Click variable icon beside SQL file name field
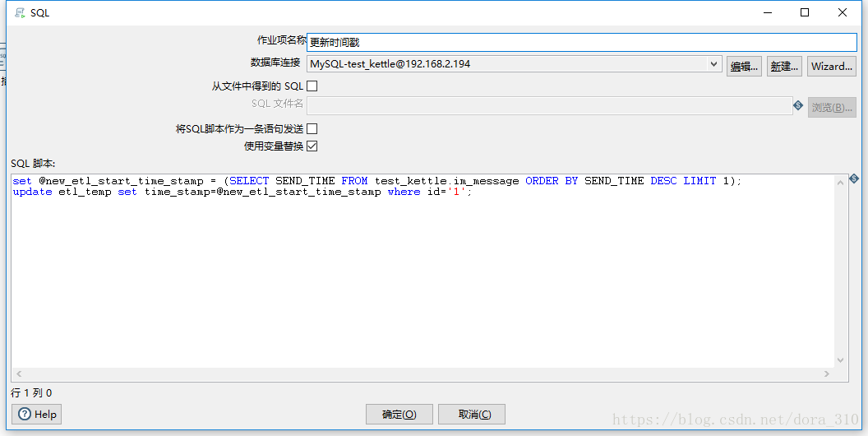The height and width of the screenshot is (436, 868). [x=798, y=105]
